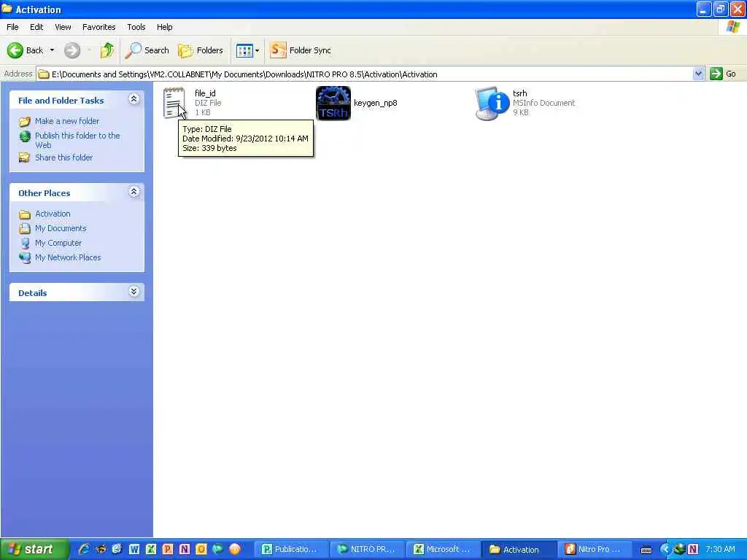Open the Back button history dropdown
This screenshot has width=747, height=560.
pyautogui.click(x=52, y=50)
